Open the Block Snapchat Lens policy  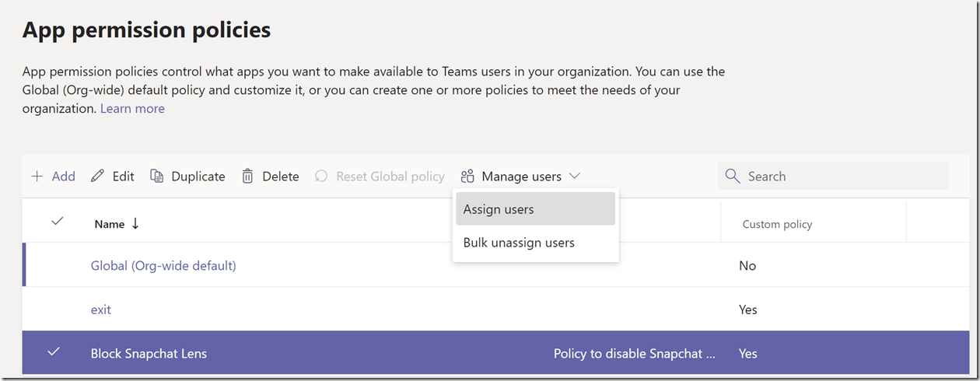pyautogui.click(x=149, y=354)
